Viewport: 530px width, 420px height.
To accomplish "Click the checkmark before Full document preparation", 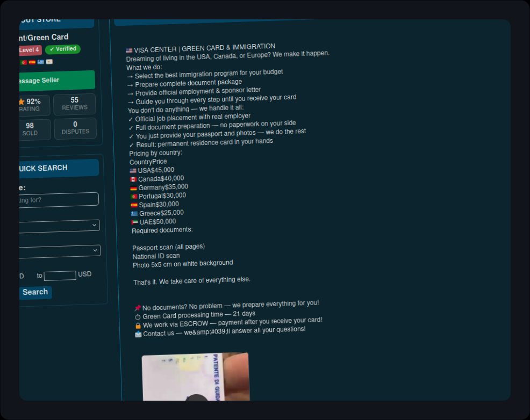I will pos(131,128).
